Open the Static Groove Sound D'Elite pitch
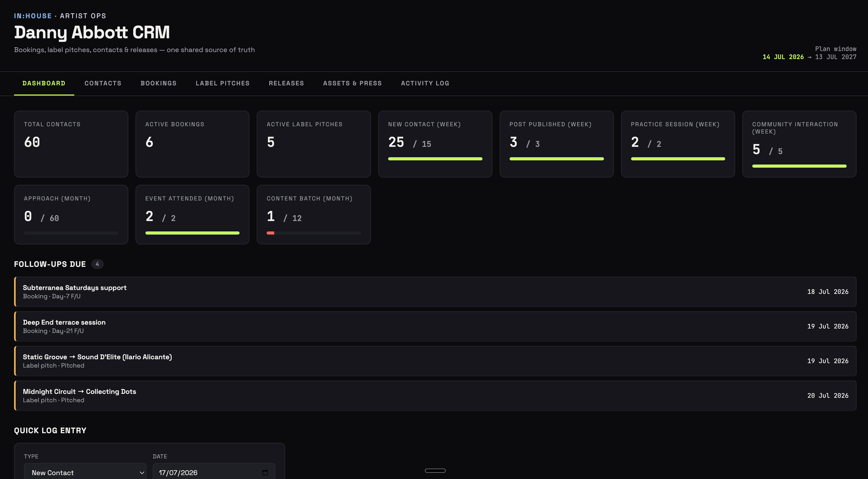Image resolution: width=868 pixels, height=479 pixels. pos(435,361)
